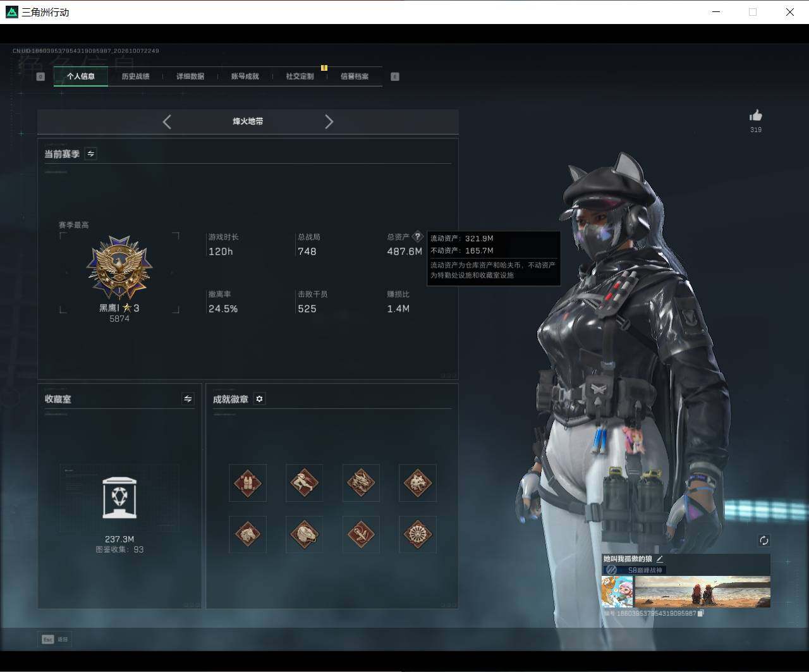Screen dimensions: 809x672
Task: Switch to the 个人信息 tab
Action: [x=81, y=76]
